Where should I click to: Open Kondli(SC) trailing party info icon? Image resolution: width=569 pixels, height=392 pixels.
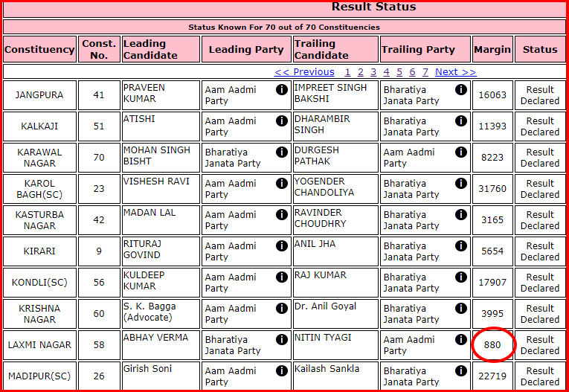click(461, 277)
